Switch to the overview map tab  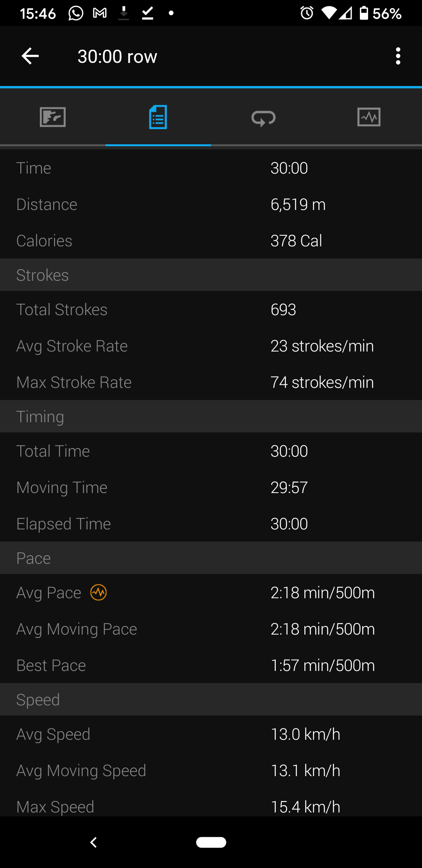pyautogui.click(x=53, y=117)
